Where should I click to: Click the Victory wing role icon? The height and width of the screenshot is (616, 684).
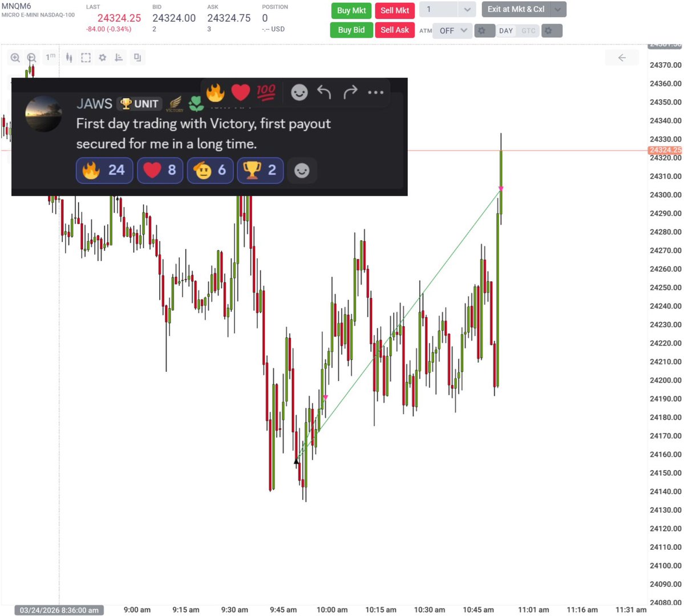[x=175, y=104]
